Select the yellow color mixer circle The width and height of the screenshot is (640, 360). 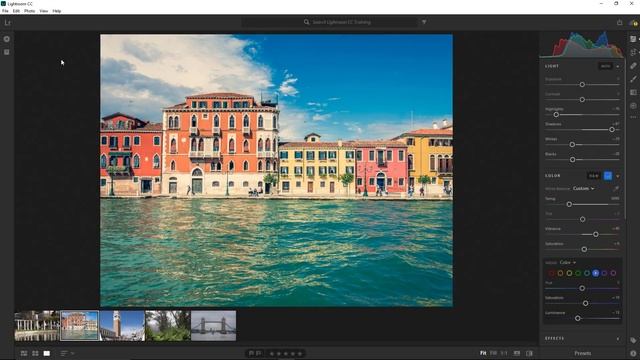pyautogui.click(x=569, y=273)
